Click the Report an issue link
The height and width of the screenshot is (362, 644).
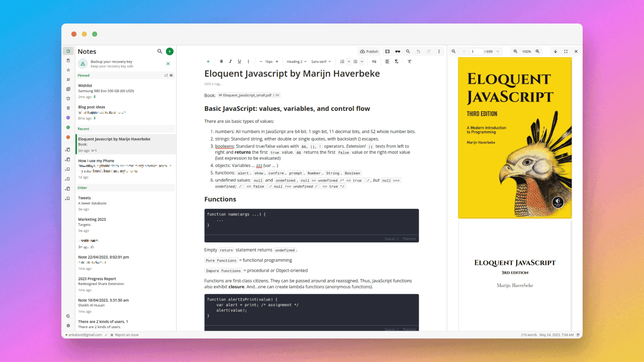tap(126, 335)
